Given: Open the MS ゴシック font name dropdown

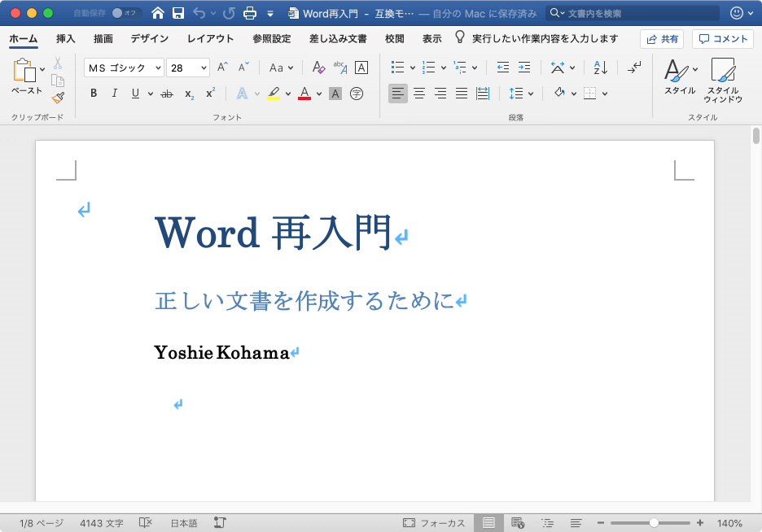Looking at the screenshot, I should 158,68.
